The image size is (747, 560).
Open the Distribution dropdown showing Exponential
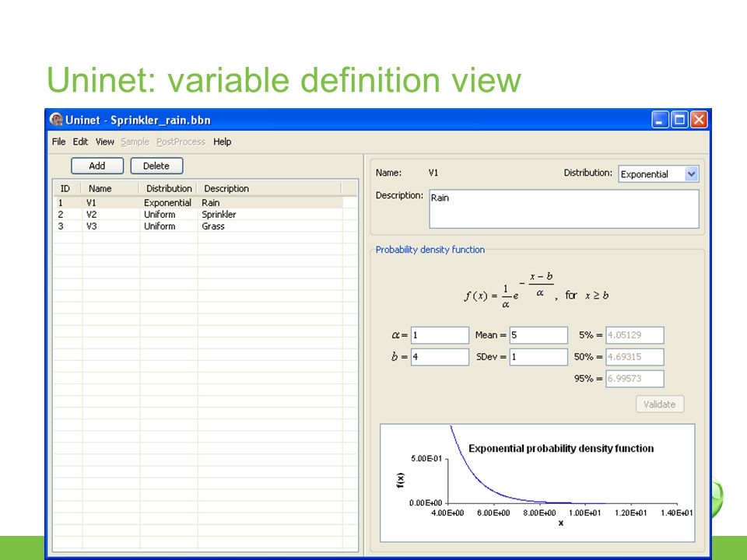coord(658,174)
